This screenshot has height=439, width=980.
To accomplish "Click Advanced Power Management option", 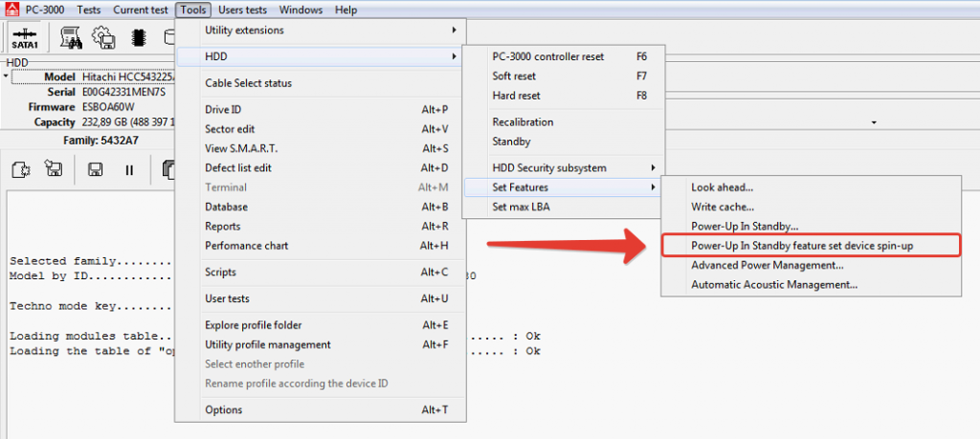I will [x=767, y=265].
